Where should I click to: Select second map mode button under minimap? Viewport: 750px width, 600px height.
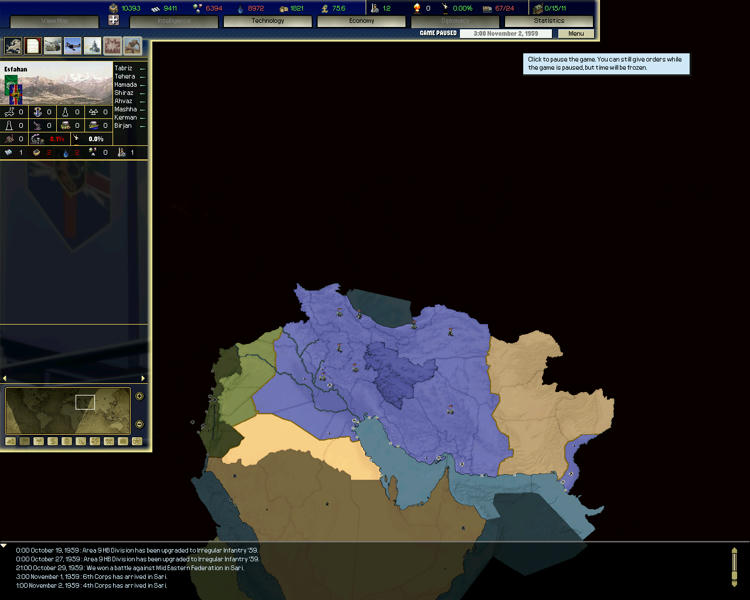24,441
